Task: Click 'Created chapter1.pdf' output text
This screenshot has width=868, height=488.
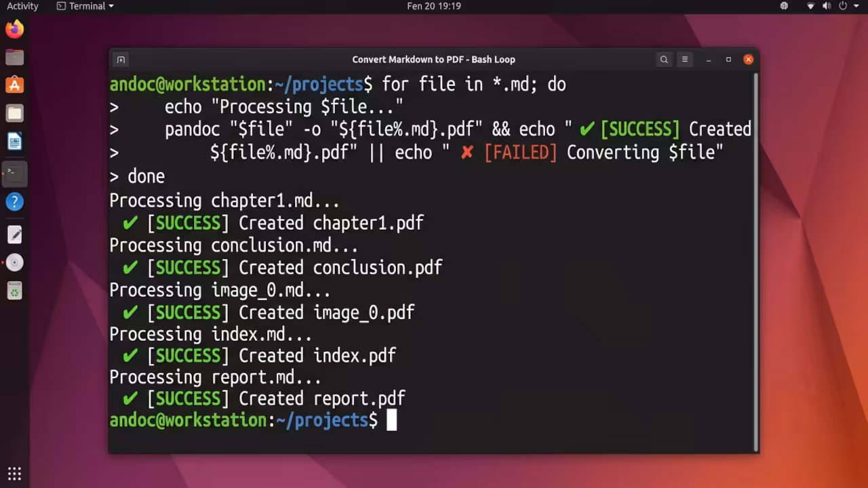Action: click(x=331, y=223)
